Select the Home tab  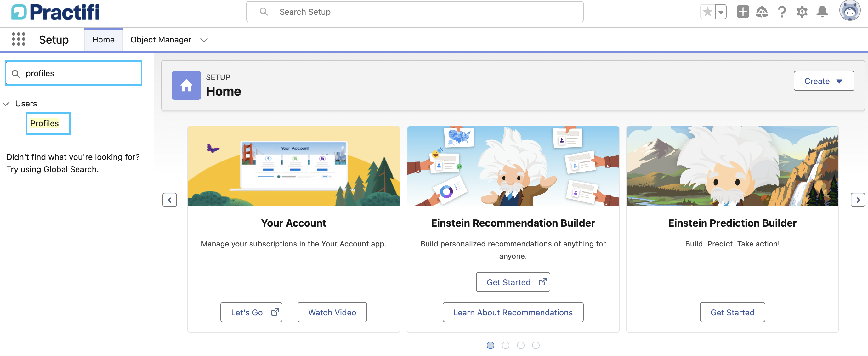pyautogui.click(x=103, y=40)
